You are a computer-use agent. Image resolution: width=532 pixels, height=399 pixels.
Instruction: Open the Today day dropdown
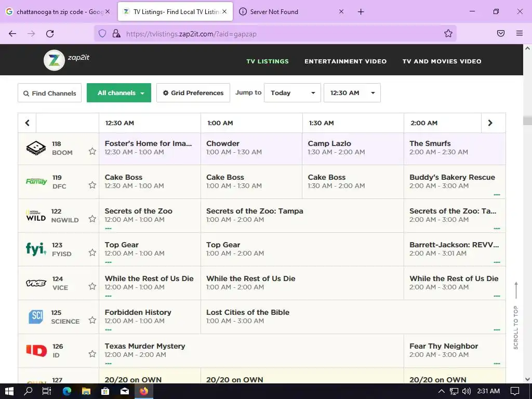click(292, 92)
